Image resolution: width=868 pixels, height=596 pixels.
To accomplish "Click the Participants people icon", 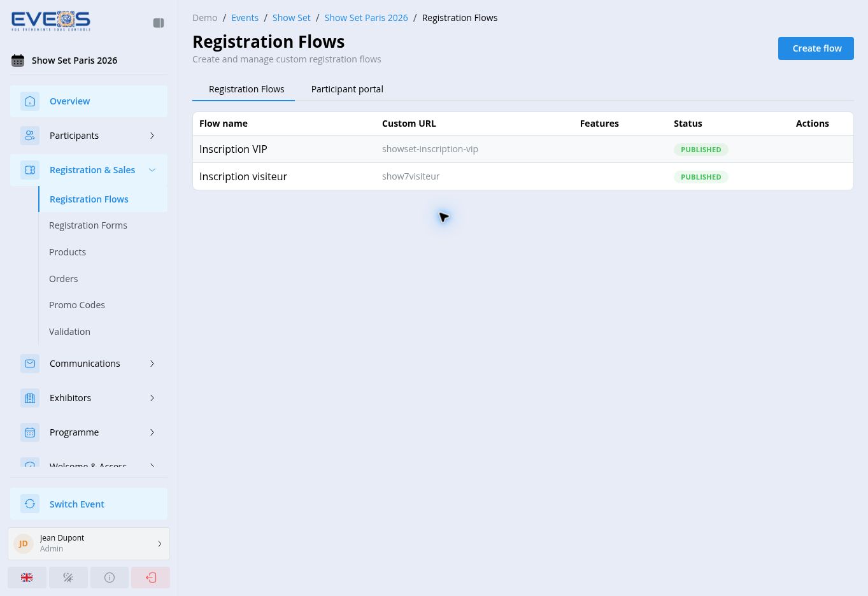I will click(30, 136).
